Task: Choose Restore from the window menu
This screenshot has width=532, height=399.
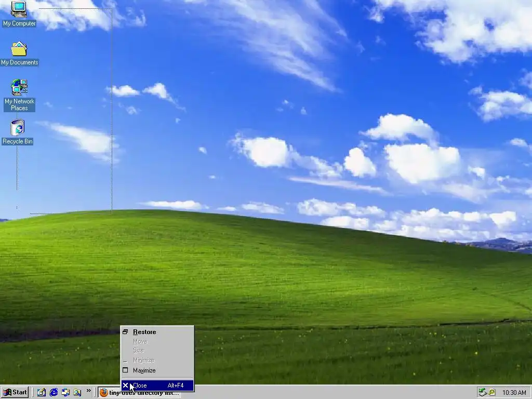Action: click(x=157, y=332)
